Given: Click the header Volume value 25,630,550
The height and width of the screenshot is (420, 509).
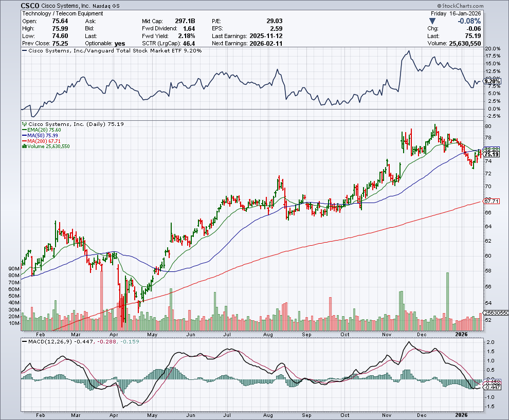Looking at the screenshot, I should click(x=465, y=44).
